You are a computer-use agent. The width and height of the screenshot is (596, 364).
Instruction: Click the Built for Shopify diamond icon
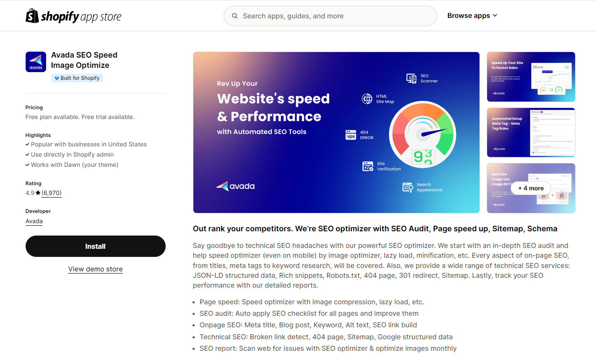(x=56, y=78)
